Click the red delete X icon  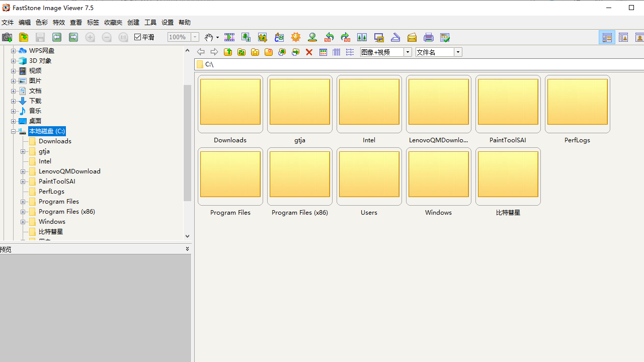(309, 52)
